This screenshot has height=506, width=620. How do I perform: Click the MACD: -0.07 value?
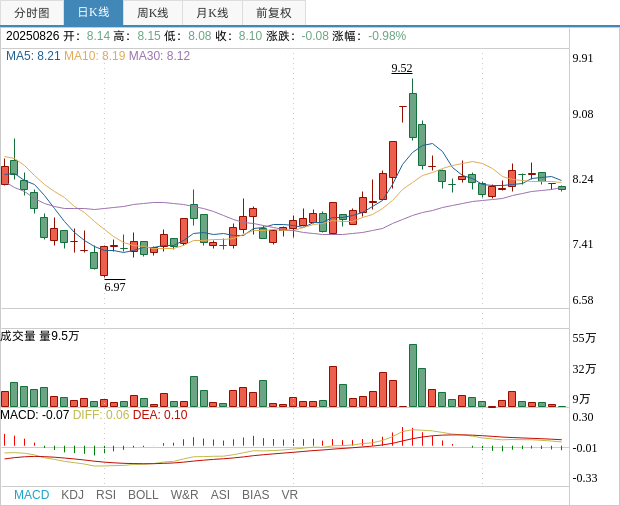[35, 415]
